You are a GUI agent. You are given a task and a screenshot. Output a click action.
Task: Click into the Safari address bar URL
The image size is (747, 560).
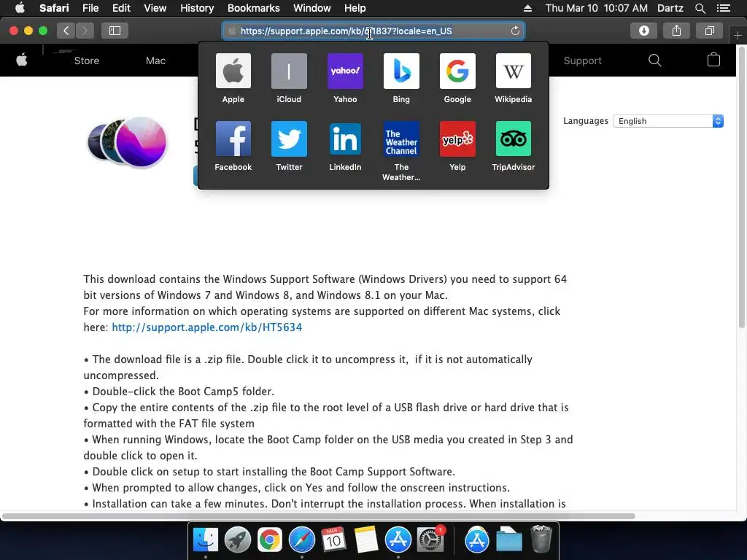(x=373, y=31)
